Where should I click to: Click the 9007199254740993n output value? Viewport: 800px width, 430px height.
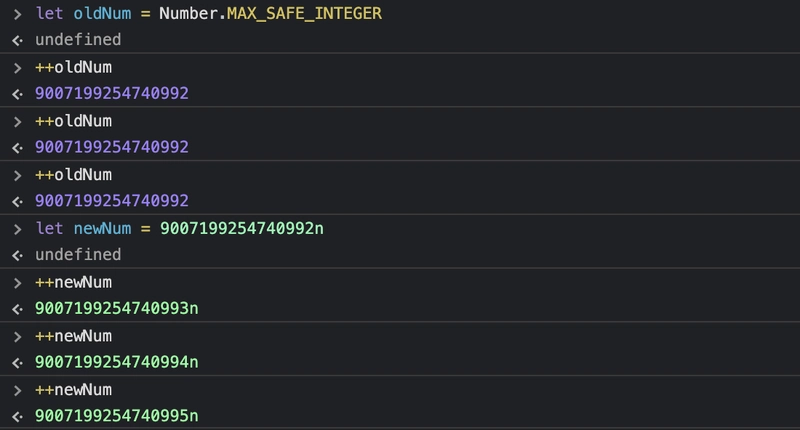pos(116,309)
